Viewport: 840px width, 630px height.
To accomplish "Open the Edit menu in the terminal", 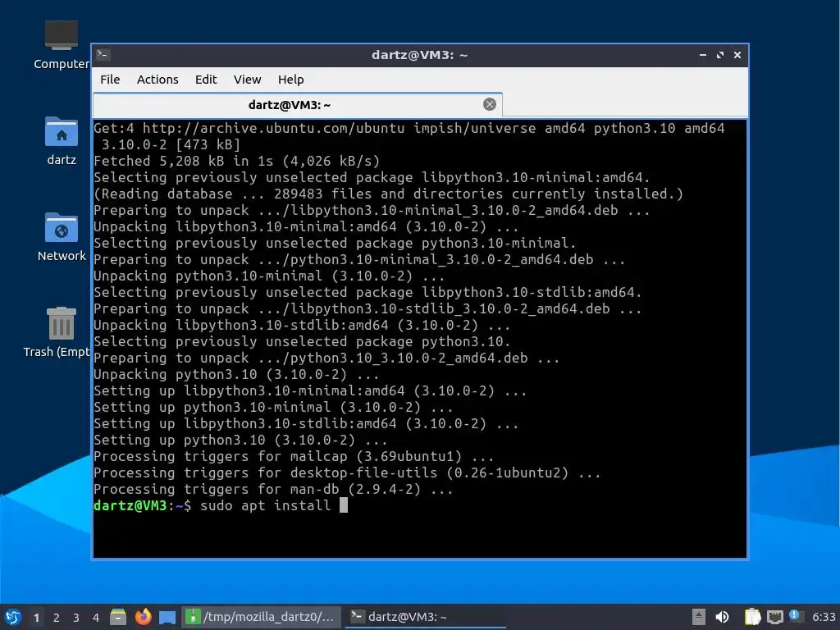I will pyautogui.click(x=206, y=80).
